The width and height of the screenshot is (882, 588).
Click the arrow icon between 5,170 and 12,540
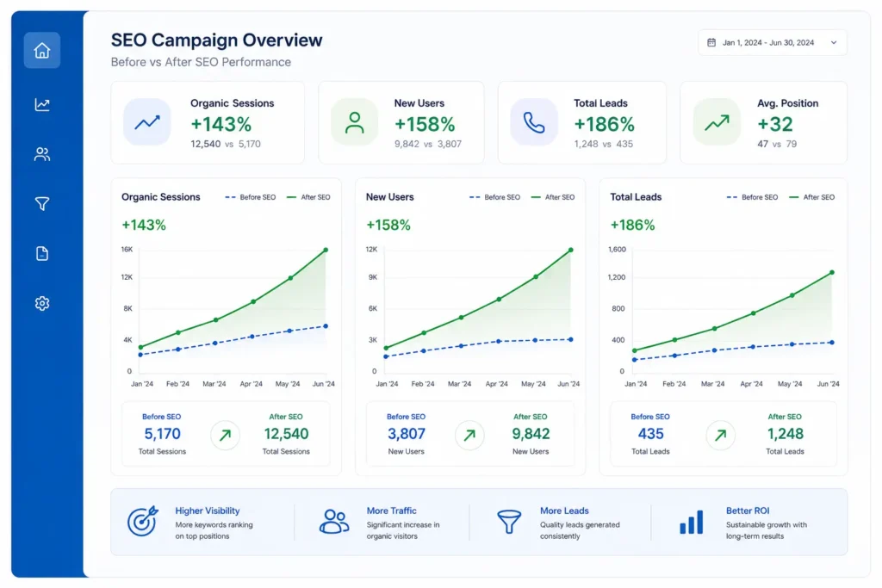point(225,435)
